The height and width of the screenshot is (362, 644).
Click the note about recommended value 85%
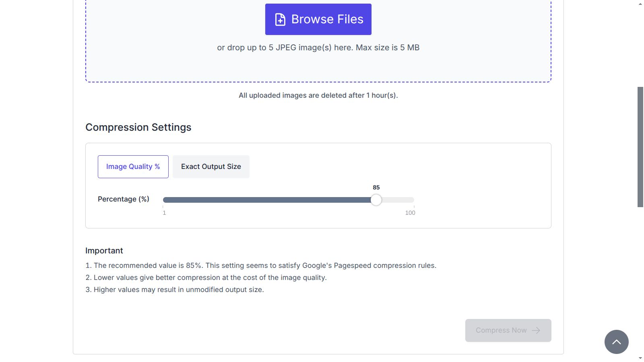[x=261, y=265]
